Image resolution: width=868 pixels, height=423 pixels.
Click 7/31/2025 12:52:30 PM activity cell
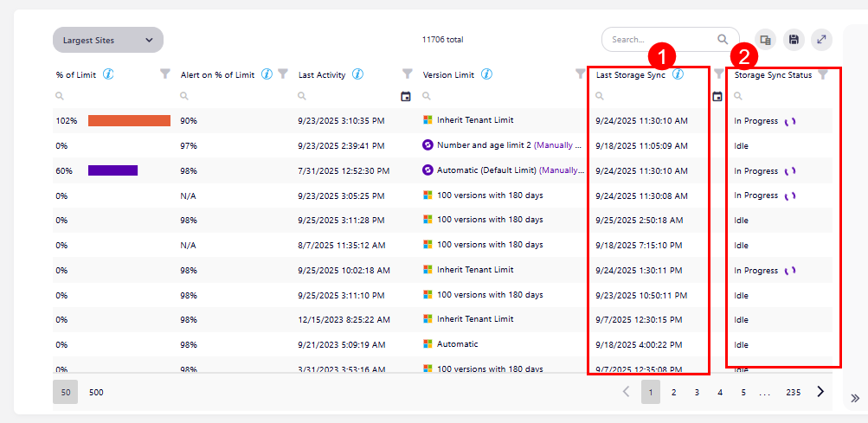click(344, 171)
